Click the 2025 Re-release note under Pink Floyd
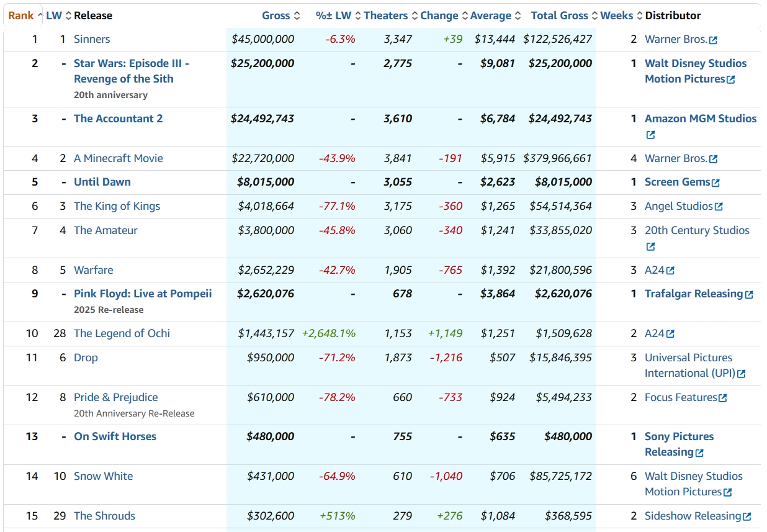This screenshot has width=767, height=532. pos(109,310)
